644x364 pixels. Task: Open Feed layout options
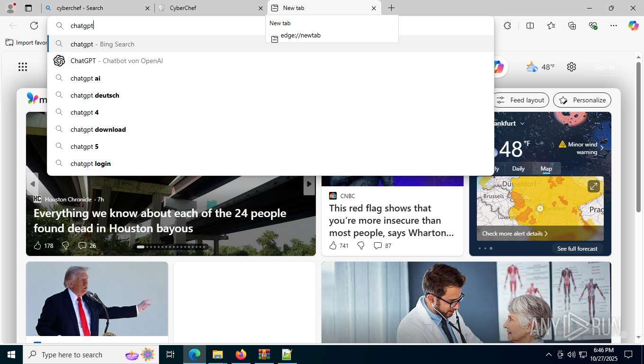coord(520,100)
